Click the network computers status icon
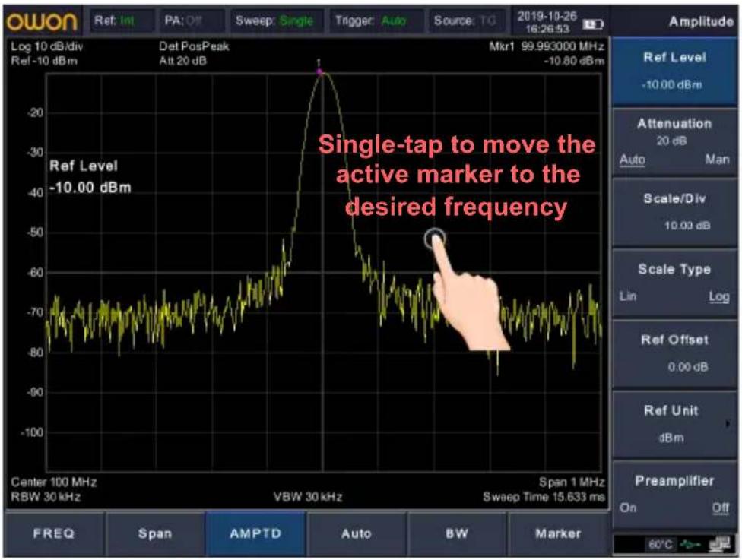The height and width of the screenshot is (560, 742). point(719,545)
